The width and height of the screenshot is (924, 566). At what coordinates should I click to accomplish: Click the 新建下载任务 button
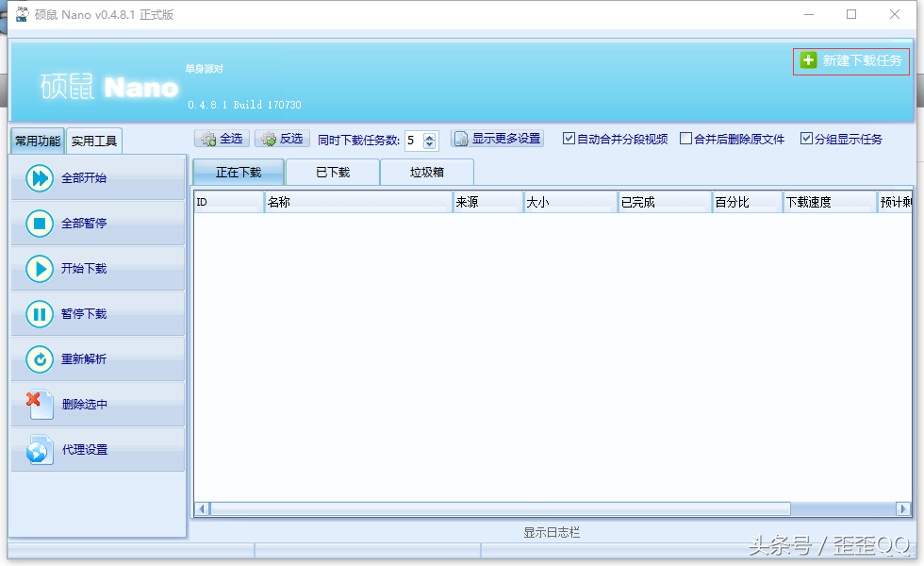[850, 60]
